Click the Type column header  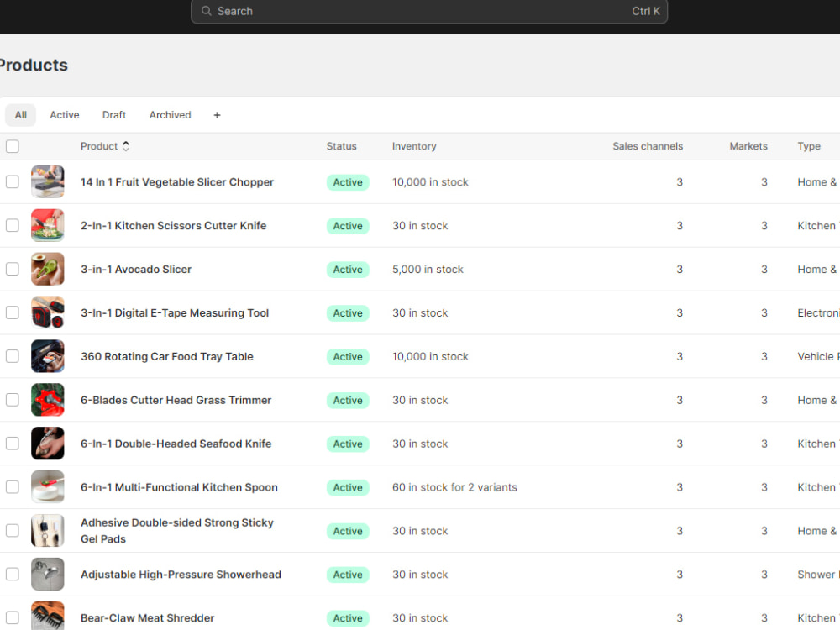pos(809,146)
